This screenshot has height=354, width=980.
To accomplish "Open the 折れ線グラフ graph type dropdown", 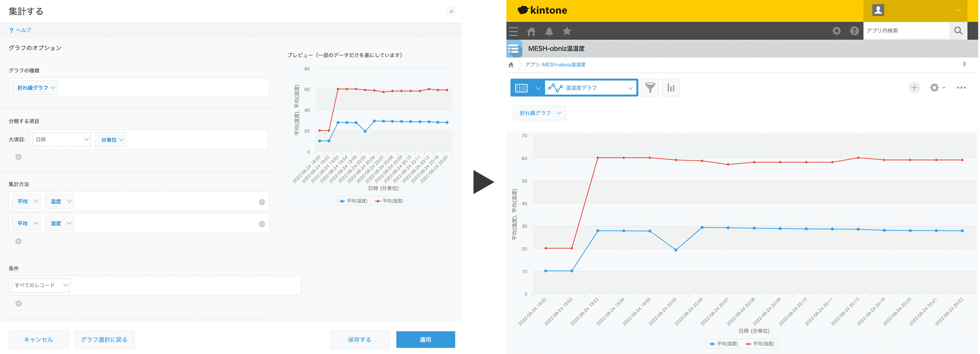I will point(36,88).
